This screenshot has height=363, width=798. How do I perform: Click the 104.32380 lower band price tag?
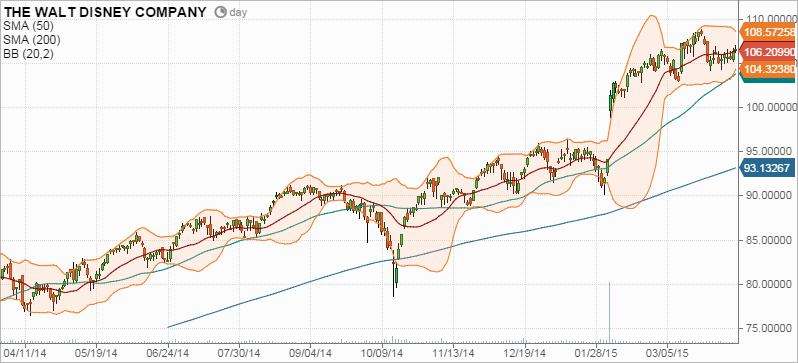tap(768, 69)
